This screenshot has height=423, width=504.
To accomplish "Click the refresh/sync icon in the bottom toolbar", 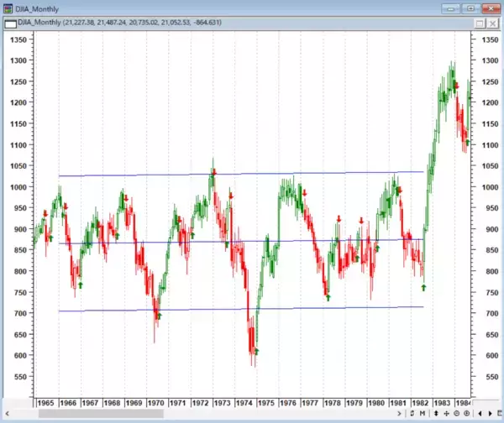I will (412, 413).
